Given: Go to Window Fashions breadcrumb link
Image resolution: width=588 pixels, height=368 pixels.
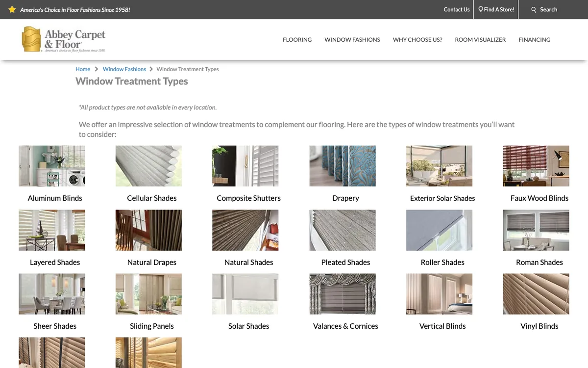Looking at the screenshot, I should (x=124, y=69).
